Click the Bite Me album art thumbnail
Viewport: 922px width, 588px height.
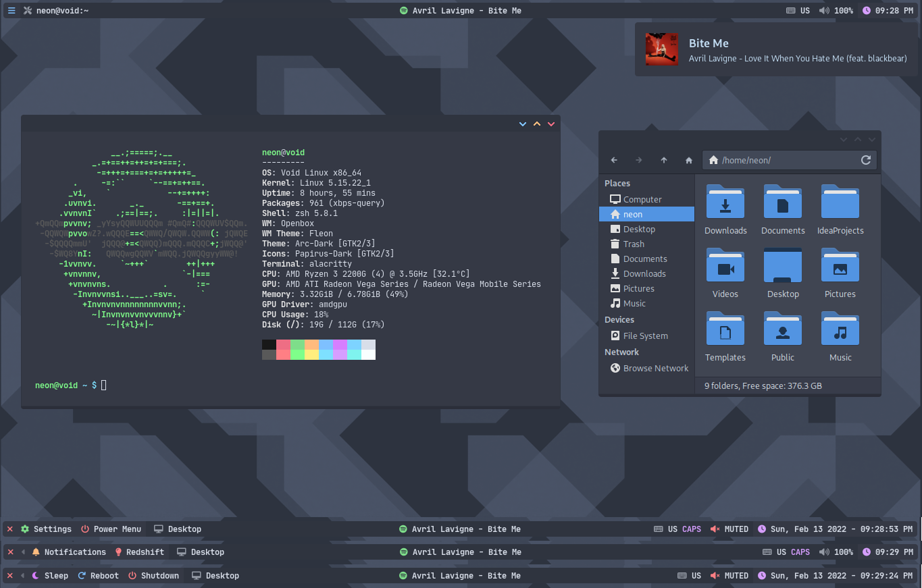point(662,49)
